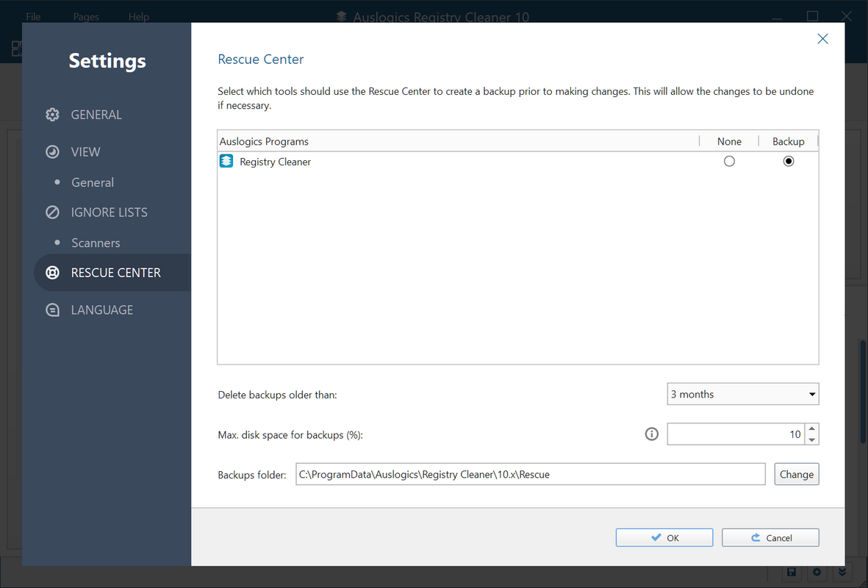Click the Cancel button
The width and height of the screenshot is (868, 588).
point(770,537)
